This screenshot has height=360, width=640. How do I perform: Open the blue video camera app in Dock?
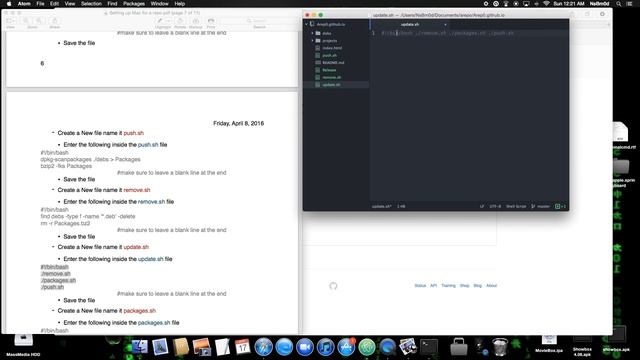click(304, 347)
